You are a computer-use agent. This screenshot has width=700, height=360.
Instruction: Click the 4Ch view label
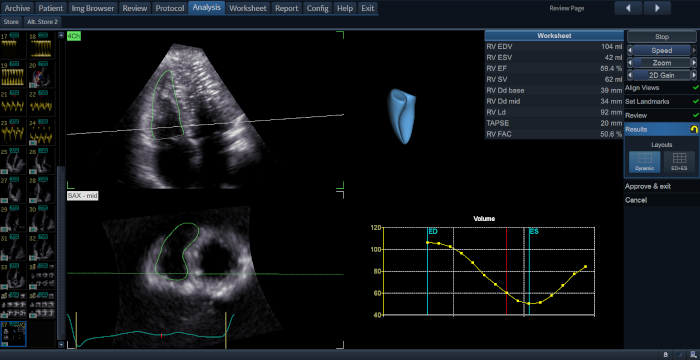tap(74, 36)
